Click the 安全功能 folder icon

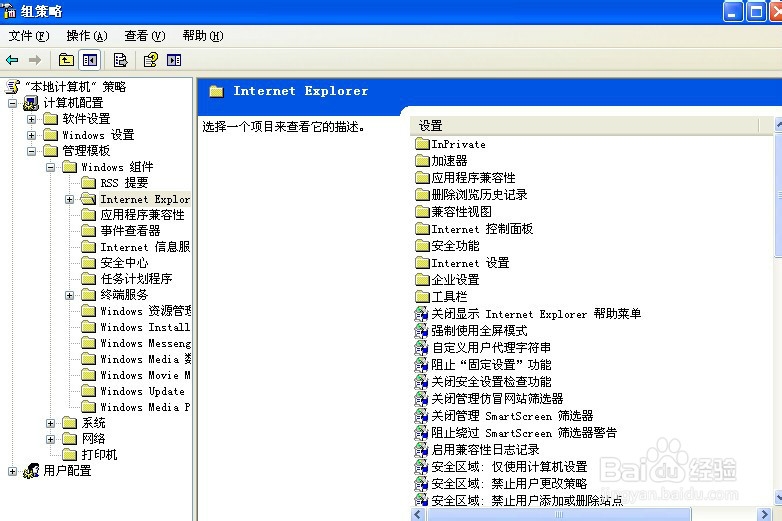(422, 246)
